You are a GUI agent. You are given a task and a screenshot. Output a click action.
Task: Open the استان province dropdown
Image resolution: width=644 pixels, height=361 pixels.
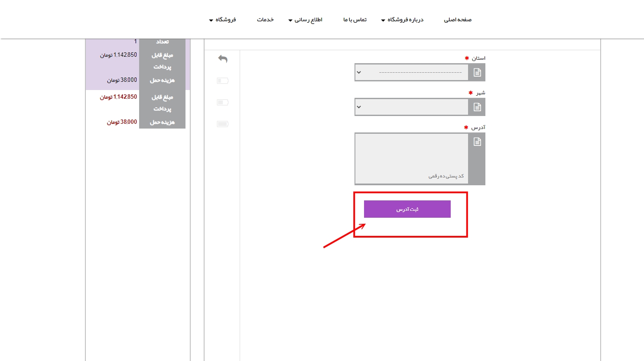coord(411,73)
